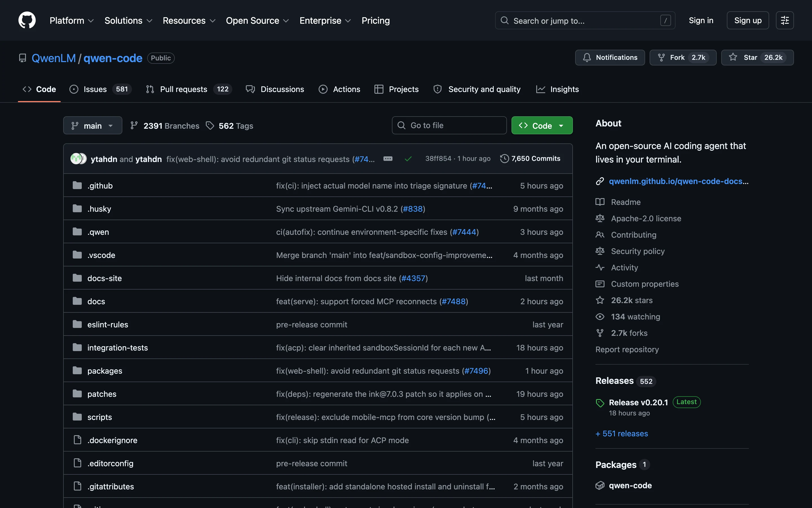Image resolution: width=812 pixels, height=508 pixels.
Task: Open the 7,650 Commits history
Action: click(530, 159)
